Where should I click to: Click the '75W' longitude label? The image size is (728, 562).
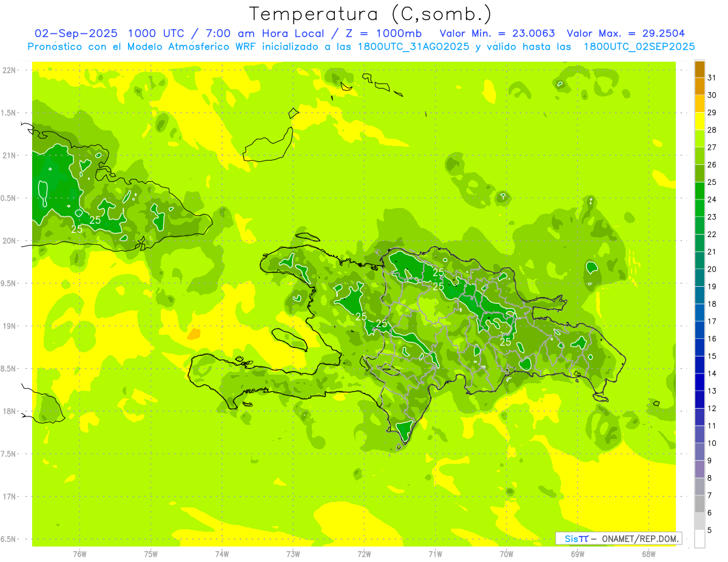[151, 554]
